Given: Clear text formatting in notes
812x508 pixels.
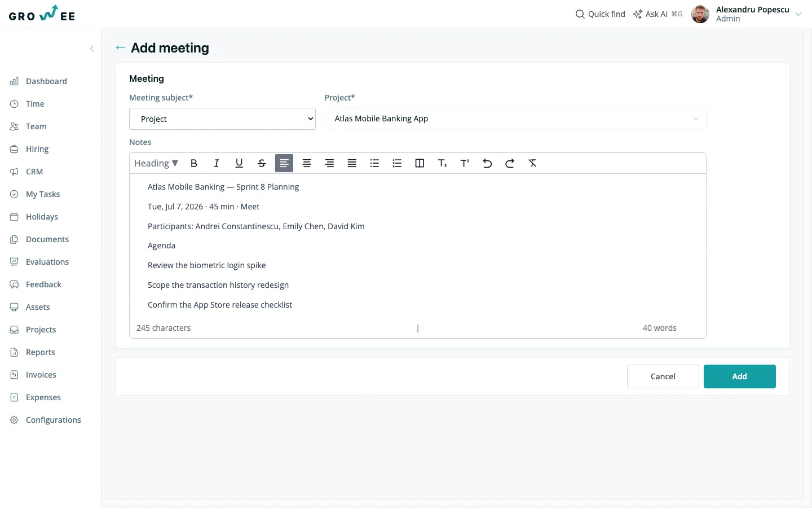Looking at the screenshot, I should pyautogui.click(x=532, y=163).
